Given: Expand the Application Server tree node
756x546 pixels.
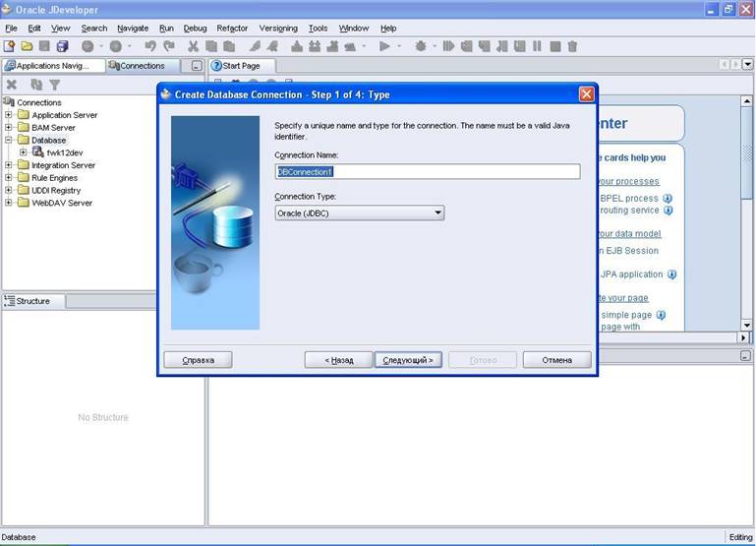Looking at the screenshot, I should point(8,115).
